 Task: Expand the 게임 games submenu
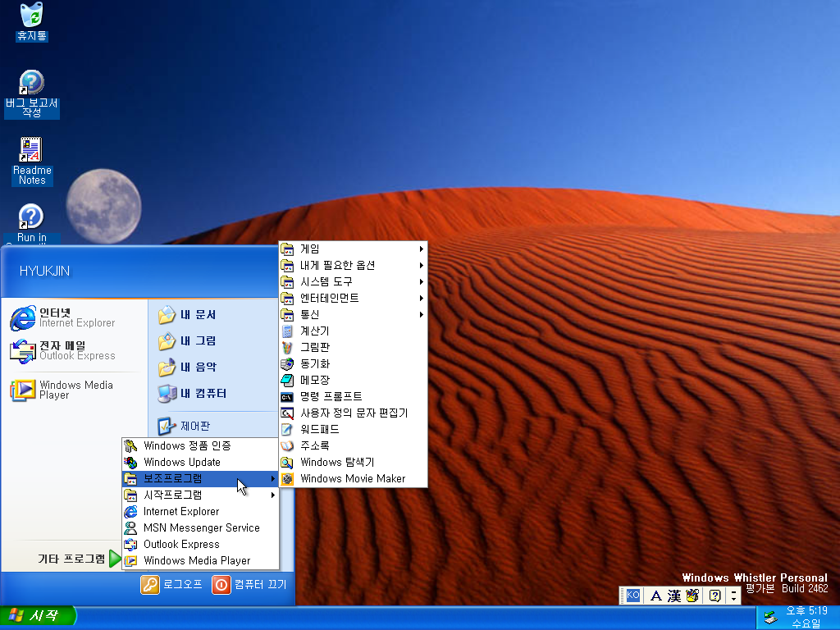click(x=353, y=249)
